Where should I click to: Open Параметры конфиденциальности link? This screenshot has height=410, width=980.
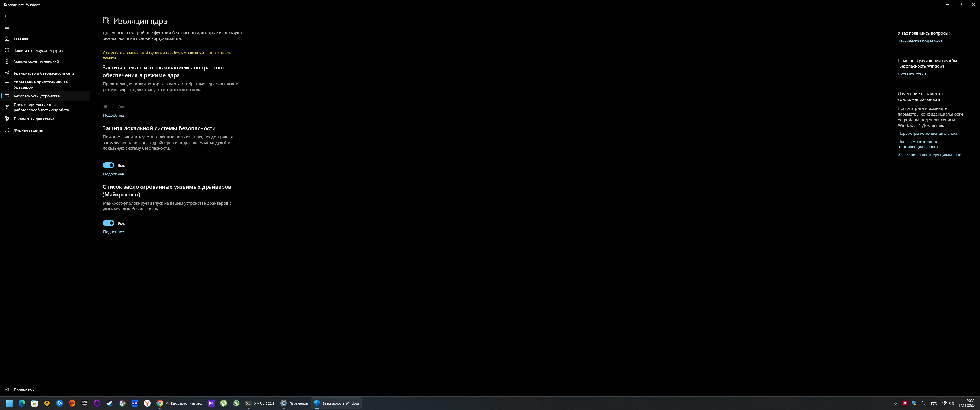[x=929, y=134]
